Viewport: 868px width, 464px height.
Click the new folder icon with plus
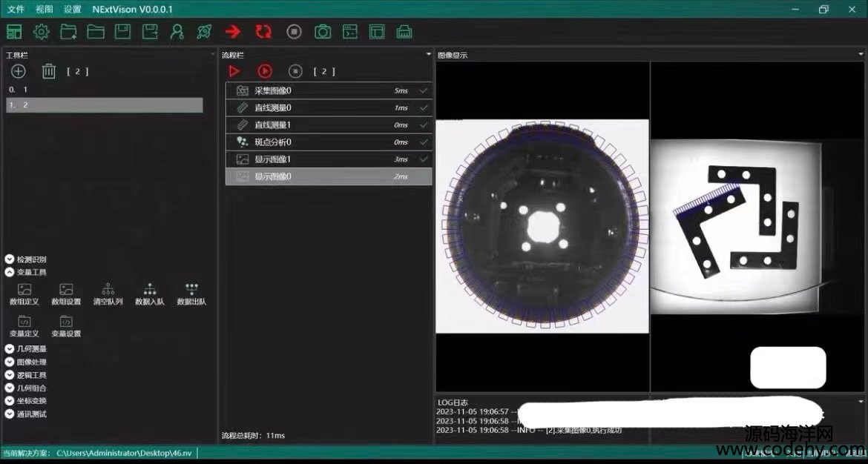coord(69,32)
